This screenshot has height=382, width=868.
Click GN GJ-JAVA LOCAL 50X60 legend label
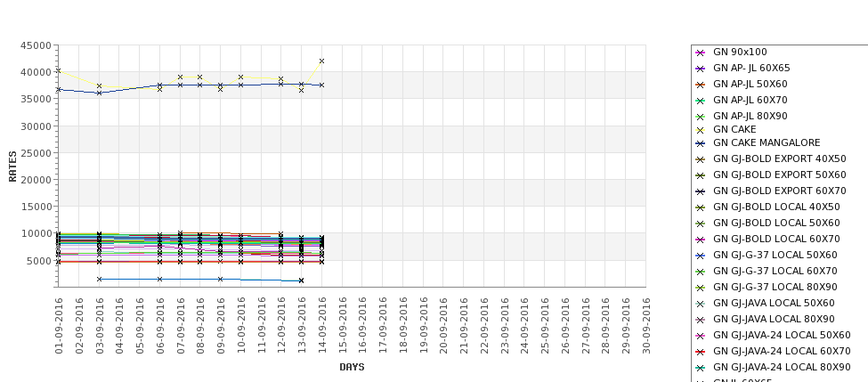point(774,304)
